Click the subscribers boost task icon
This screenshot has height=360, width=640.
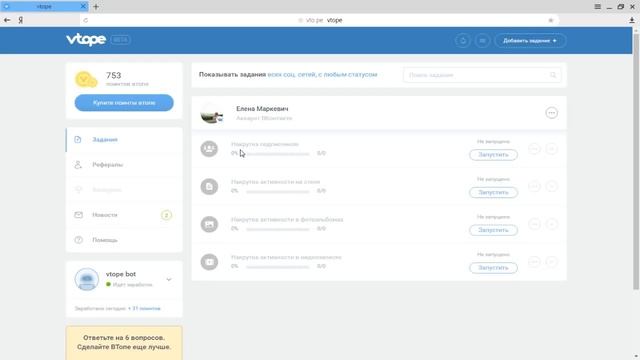tap(209, 149)
